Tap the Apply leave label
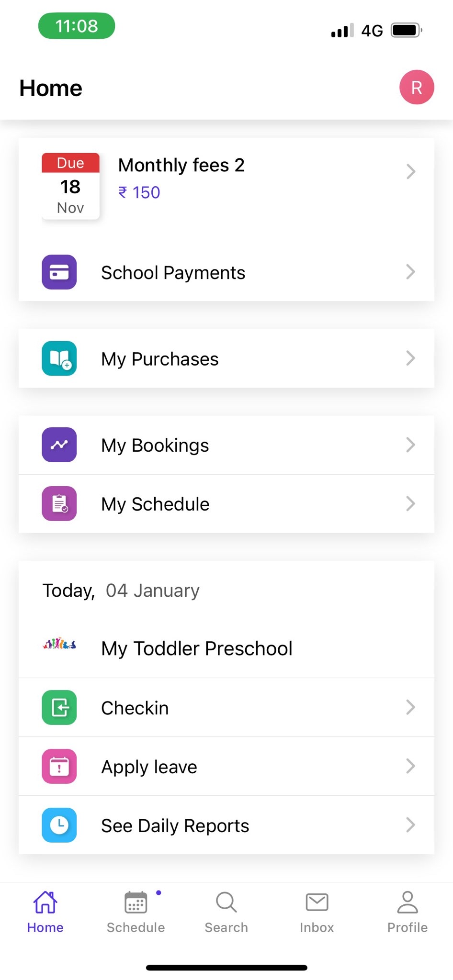Viewport: 453px width, 980px height. tap(149, 767)
